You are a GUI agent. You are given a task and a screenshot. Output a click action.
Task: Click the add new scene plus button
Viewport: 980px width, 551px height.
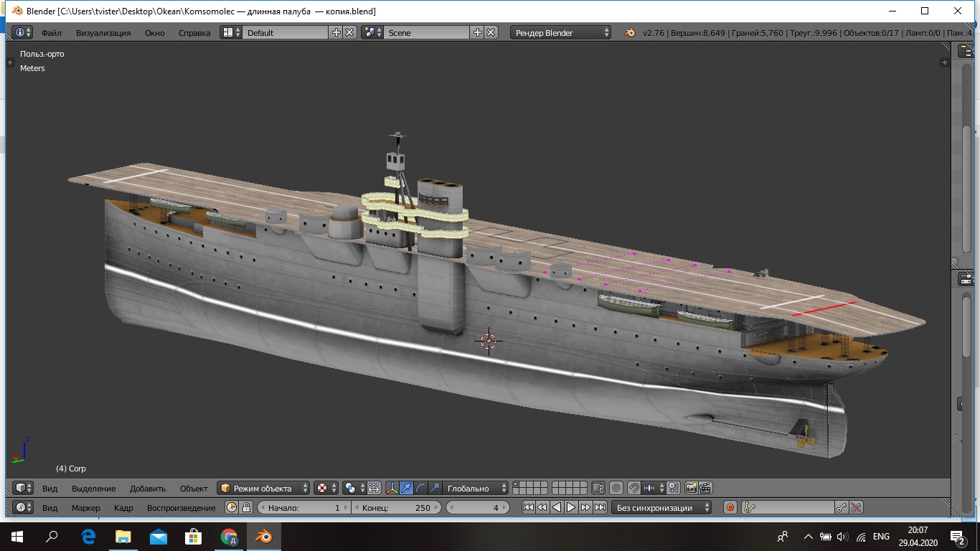(x=478, y=32)
